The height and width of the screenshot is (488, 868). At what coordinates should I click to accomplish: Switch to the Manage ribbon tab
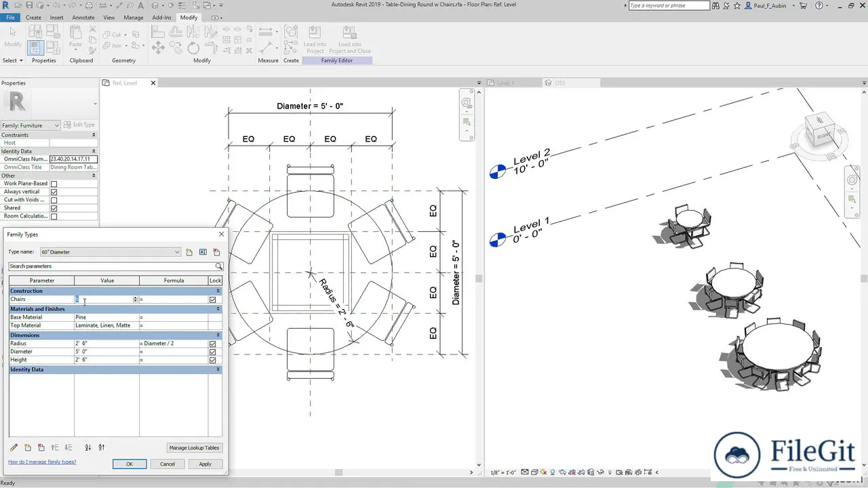pyautogui.click(x=134, y=18)
